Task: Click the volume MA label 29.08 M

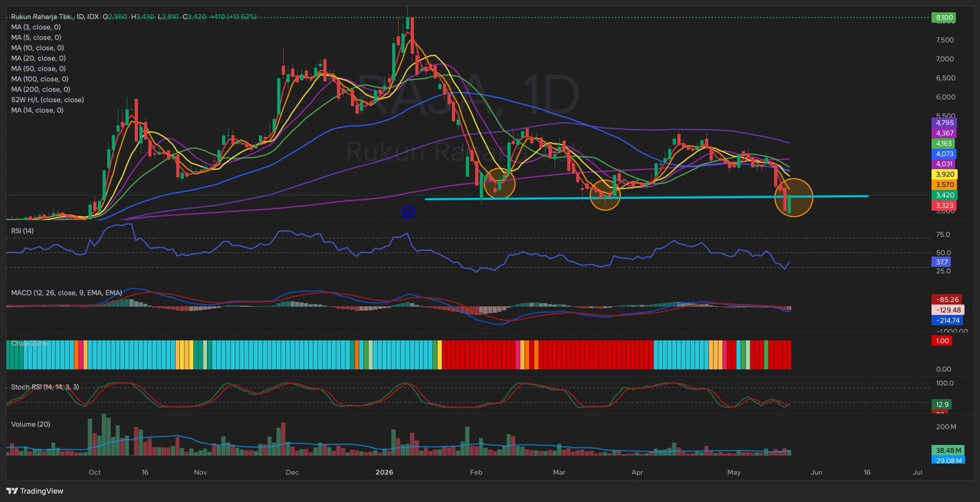Action: (948, 460)
